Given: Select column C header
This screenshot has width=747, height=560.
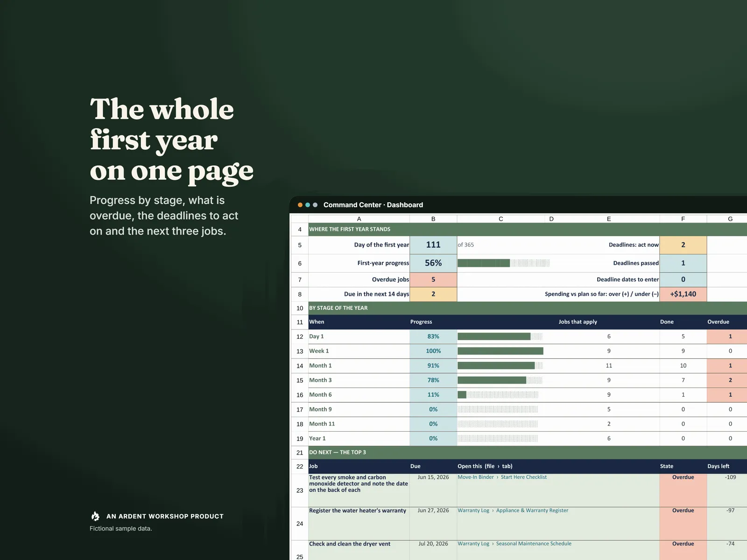Looking at the screenshot, I should point(501,219).
